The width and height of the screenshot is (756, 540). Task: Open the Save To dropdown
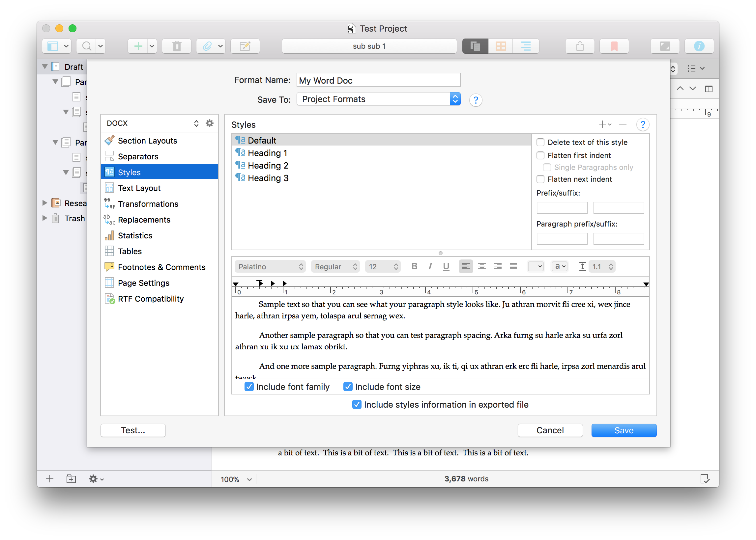coord(378,99)
